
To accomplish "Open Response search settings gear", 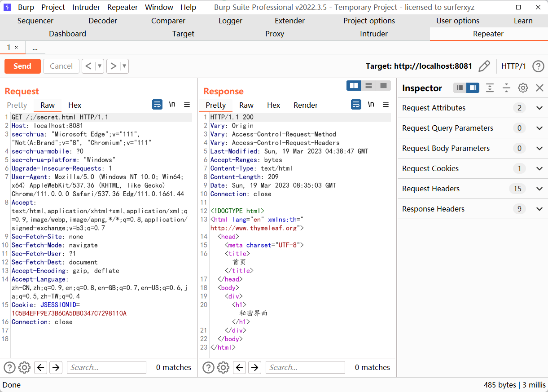I will click(223, 368).
